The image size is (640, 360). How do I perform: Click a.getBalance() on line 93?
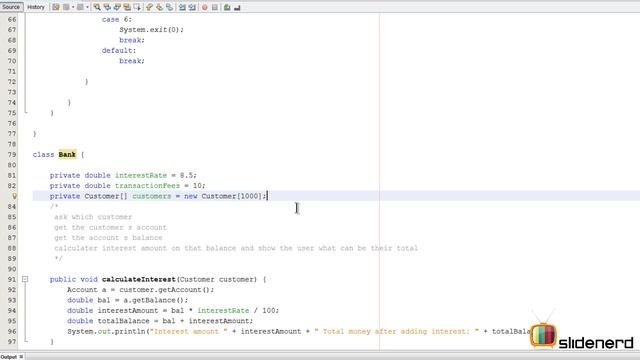(154, 300)
